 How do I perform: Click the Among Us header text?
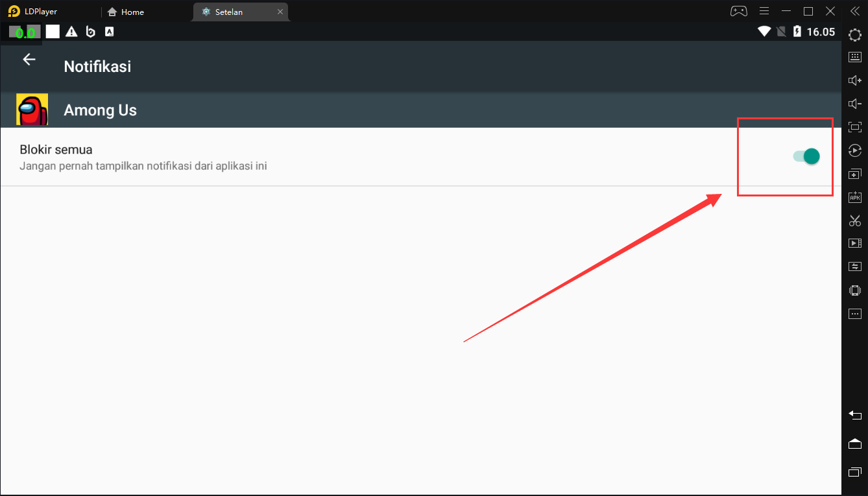tap(100, 110)
